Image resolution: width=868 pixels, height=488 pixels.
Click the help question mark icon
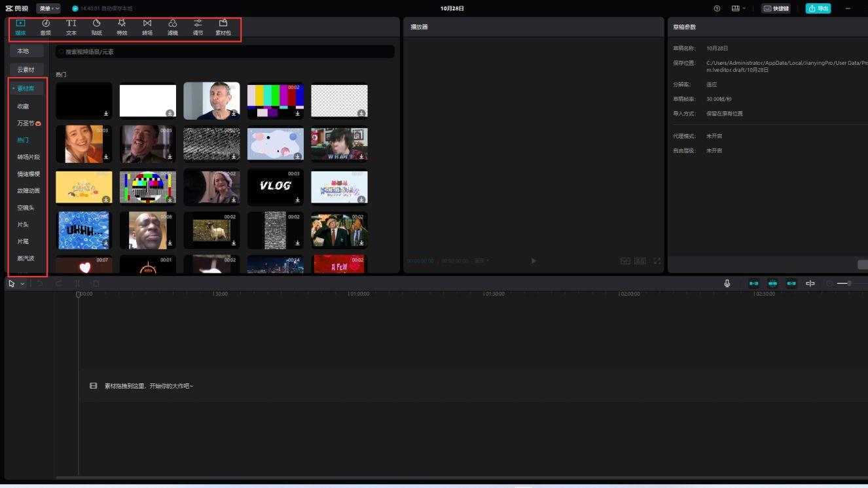[717, 9]
